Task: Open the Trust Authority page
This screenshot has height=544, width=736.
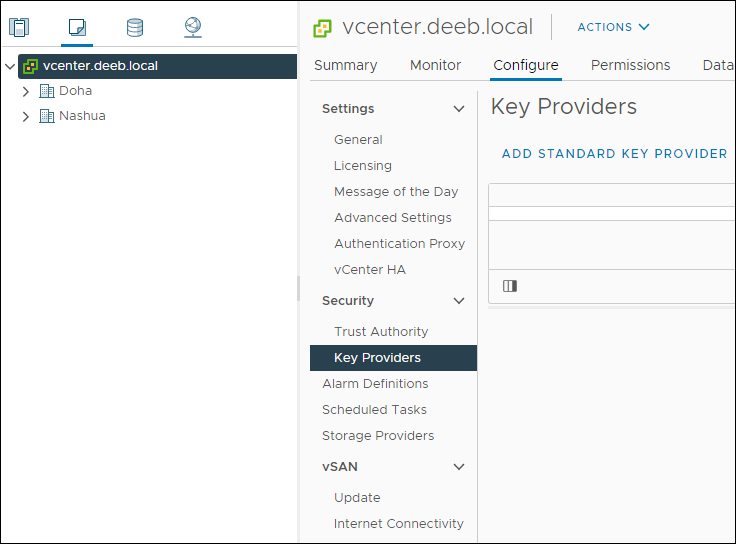Action: coord(381,332)
